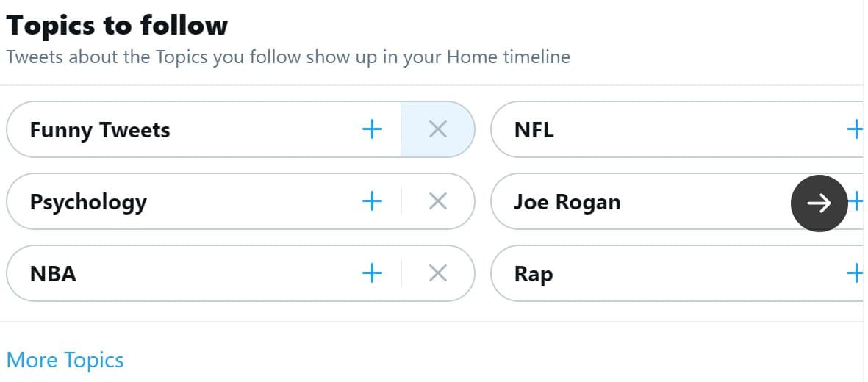Dismiss the Psychology topic suggestion

[437, 201]
